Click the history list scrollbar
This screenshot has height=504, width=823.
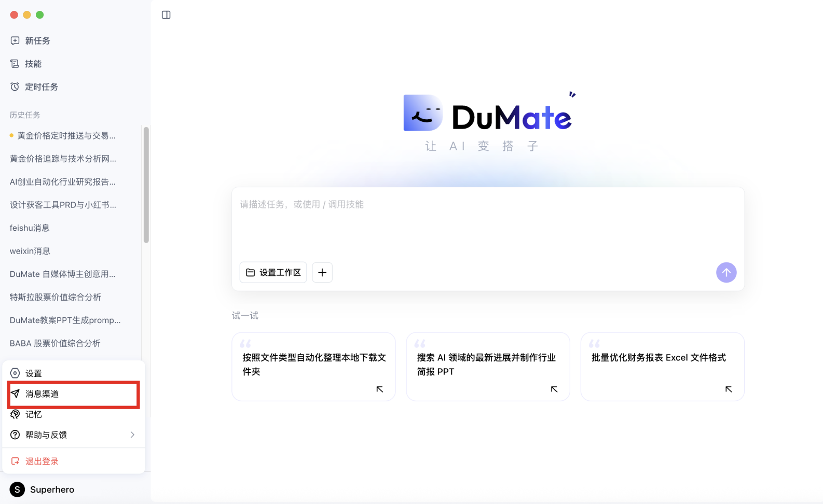pos(146,185)
